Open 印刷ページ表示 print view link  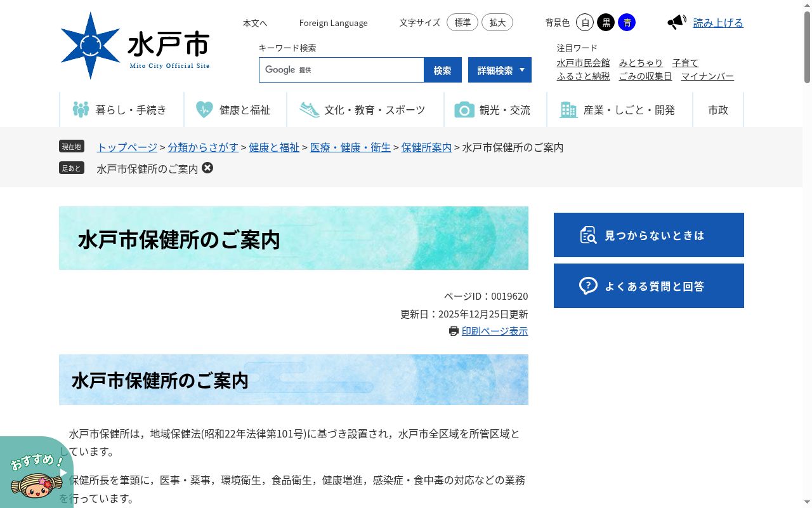[495, 331]
